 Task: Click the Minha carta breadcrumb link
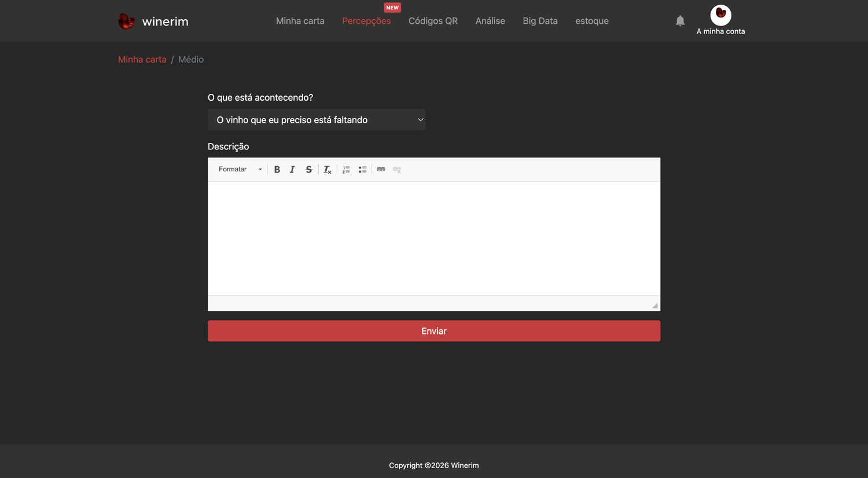pos(142,60)
